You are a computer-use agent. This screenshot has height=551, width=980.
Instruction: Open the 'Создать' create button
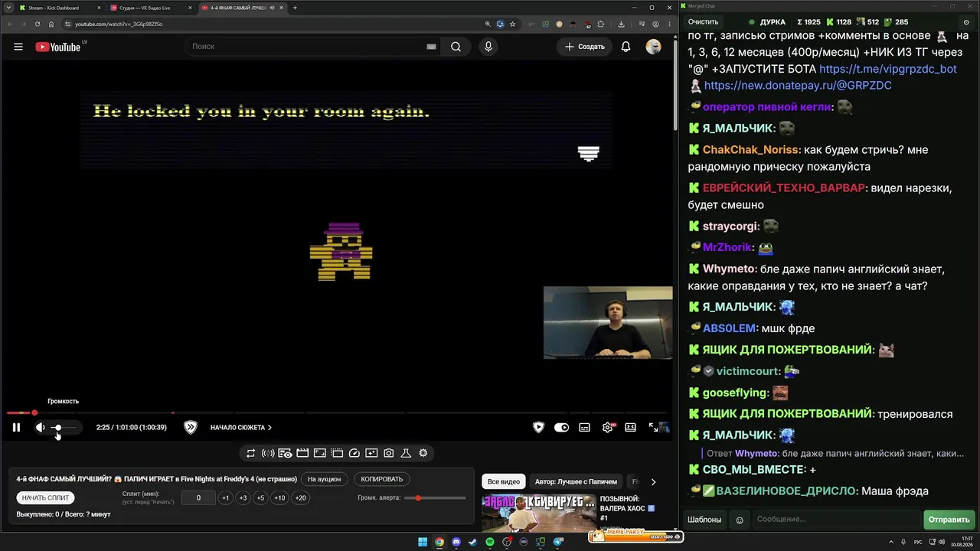click(585, 47)
